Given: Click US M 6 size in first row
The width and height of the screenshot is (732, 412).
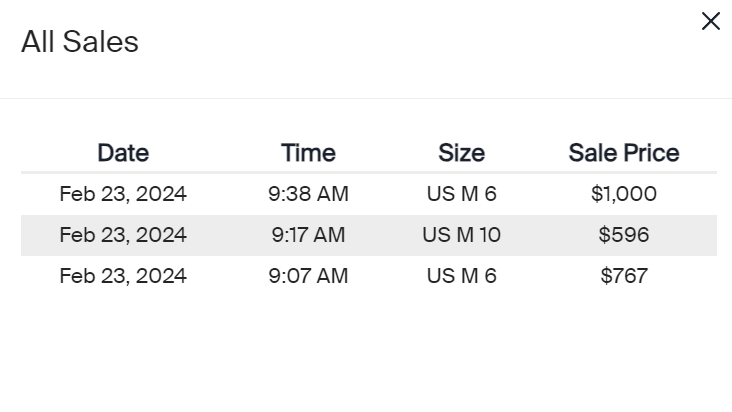Looking at the screenshot, I should tap(461, 194).
